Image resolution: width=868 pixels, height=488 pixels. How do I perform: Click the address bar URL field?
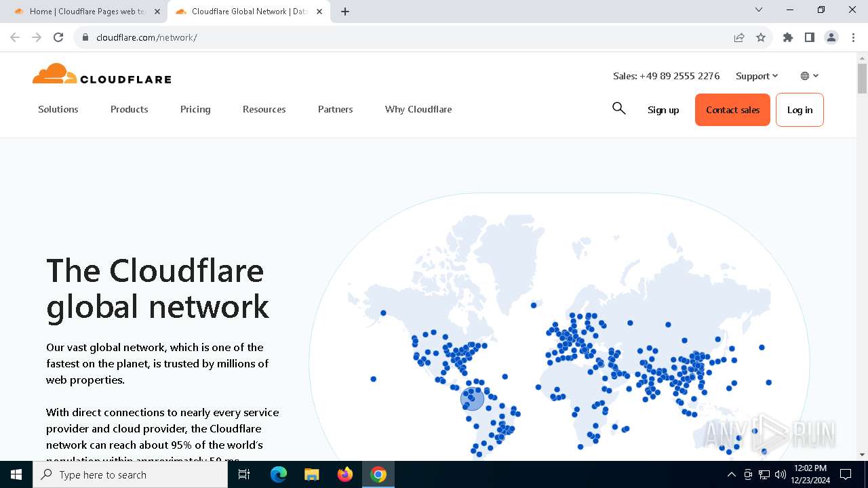(x=407, y=37)
